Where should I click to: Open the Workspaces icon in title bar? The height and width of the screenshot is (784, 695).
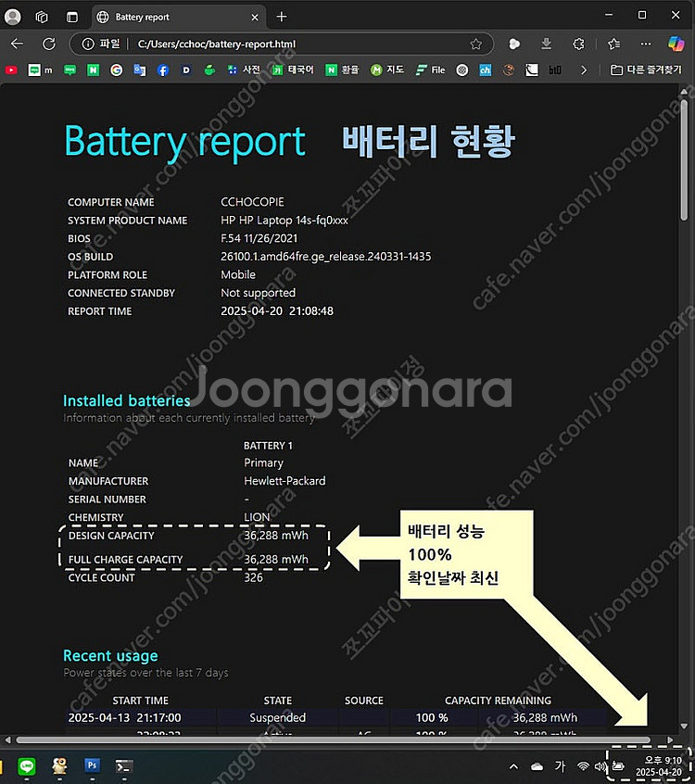pyautogui.click(x=42, y=17)
